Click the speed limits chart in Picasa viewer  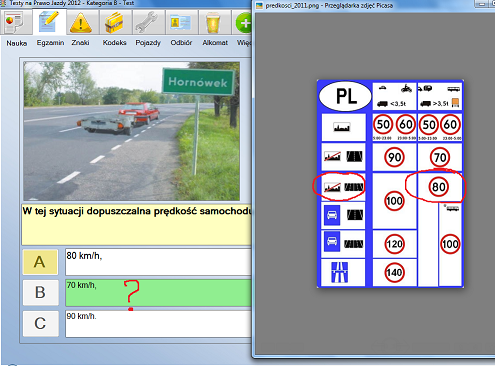point(390,184)
